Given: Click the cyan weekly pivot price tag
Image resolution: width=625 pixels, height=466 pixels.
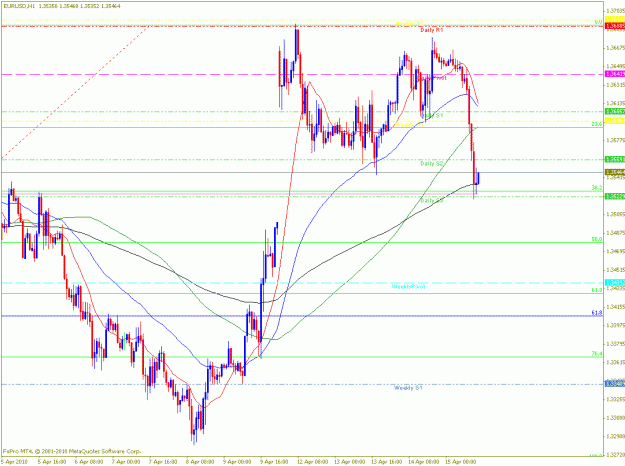Looking at the screenshot, I should 615,283.
